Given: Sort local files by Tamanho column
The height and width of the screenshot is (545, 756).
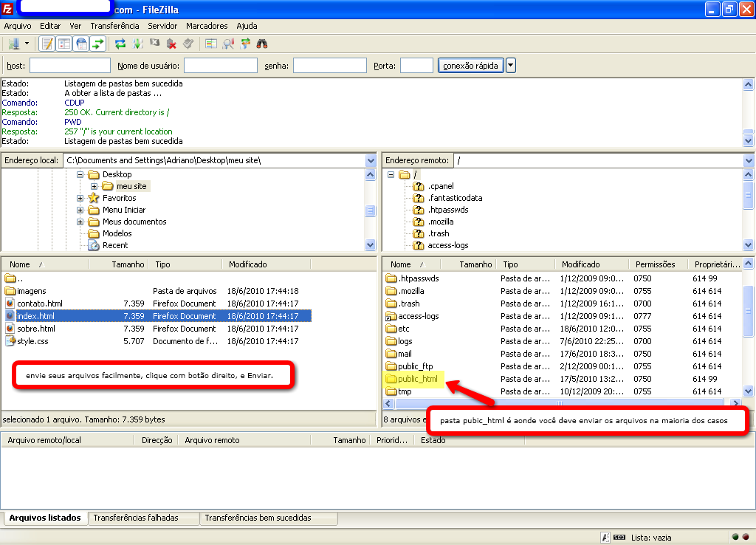Looking at the screenshot, I should coord(118,264).
